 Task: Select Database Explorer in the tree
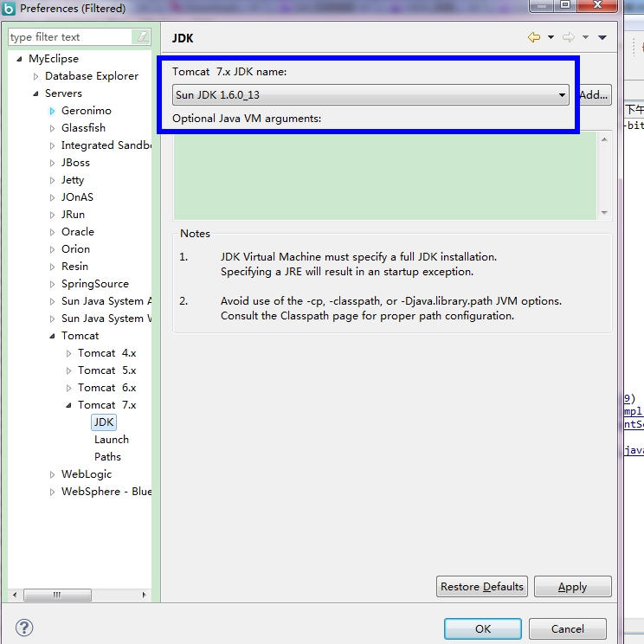point(92,76)
